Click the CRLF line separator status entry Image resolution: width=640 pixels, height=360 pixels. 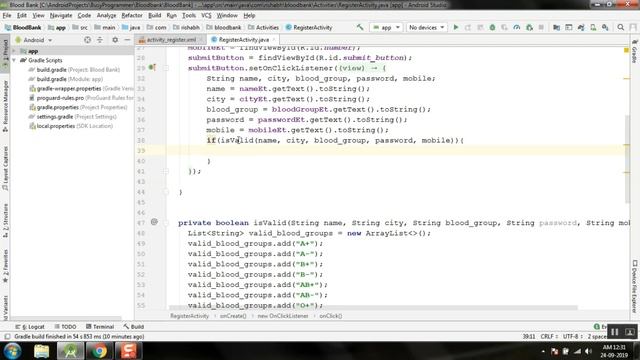[549, 337]
